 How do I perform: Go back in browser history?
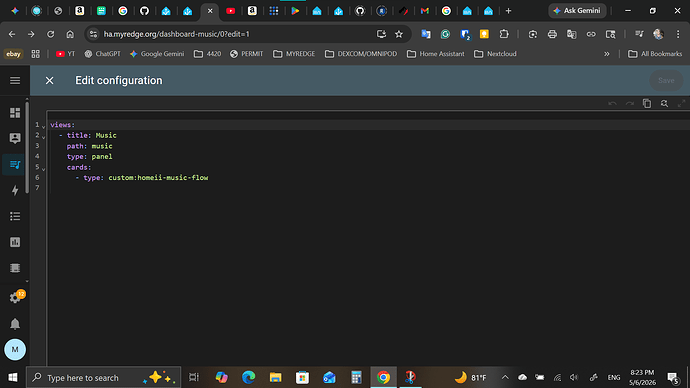point(12,34)
